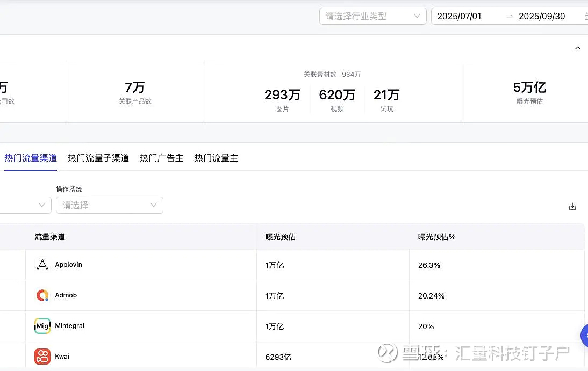This screenshot has height=371, width=588.
Task: Switch to the 热门广告主 tab
Action: pos(162,158)
